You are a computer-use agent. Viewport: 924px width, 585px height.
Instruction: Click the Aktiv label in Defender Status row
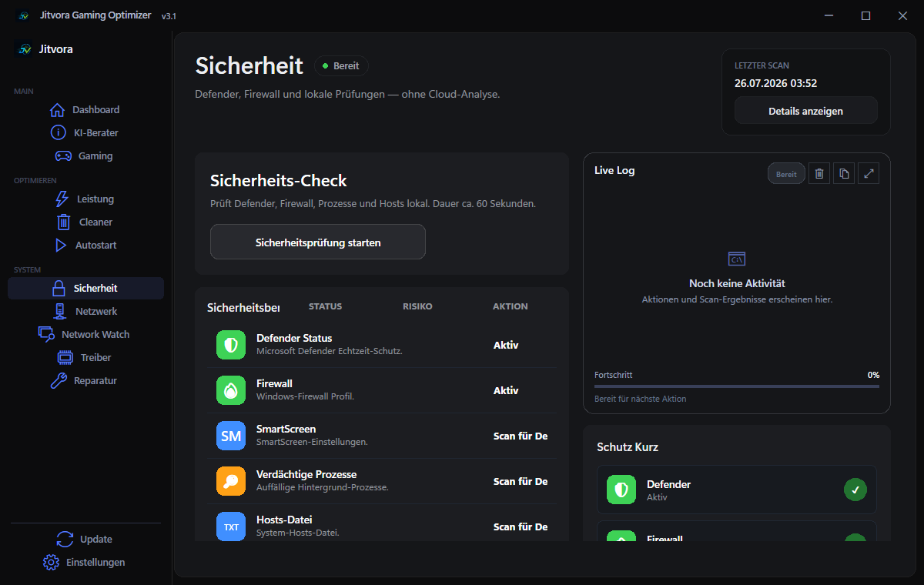[x=506, y=345]
